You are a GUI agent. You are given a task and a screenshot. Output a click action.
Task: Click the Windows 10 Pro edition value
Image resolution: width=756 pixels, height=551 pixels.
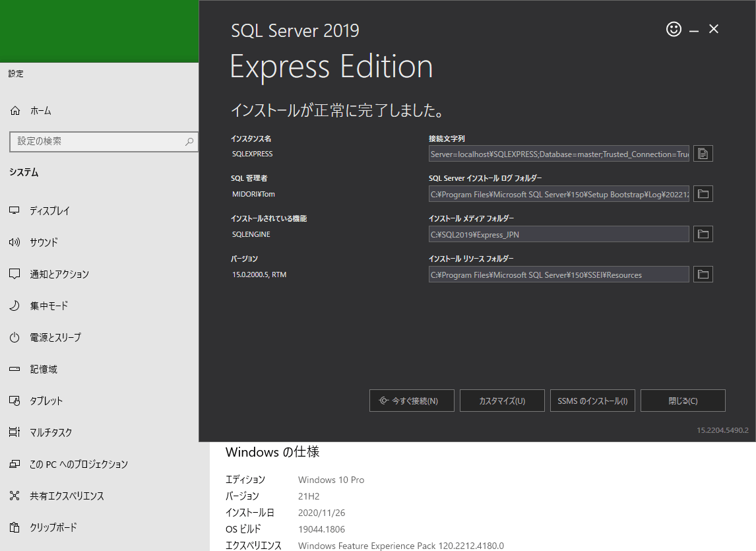tap(331, 480)
